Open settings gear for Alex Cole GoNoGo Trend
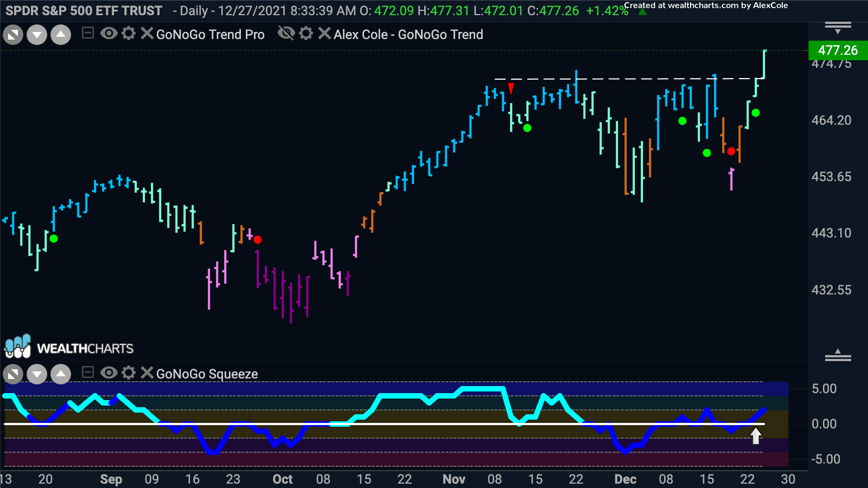This screenshot has height=488, width=868. click(306, 34)
